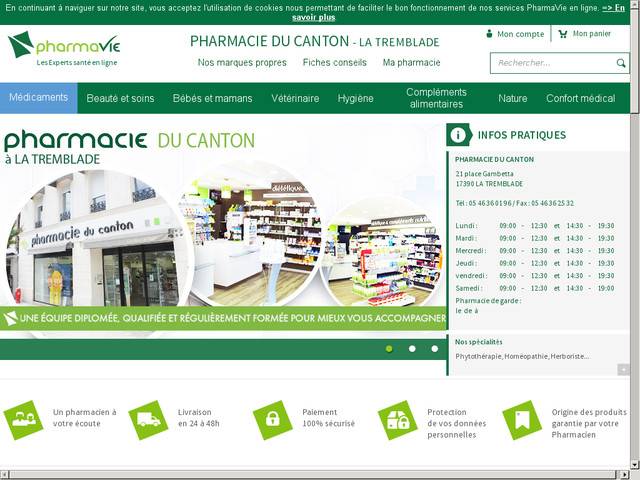This screenshot has height=480, width=640.
Task: Click the delivery truck icon
Action: pyautogui.click(x=148, y=420)
